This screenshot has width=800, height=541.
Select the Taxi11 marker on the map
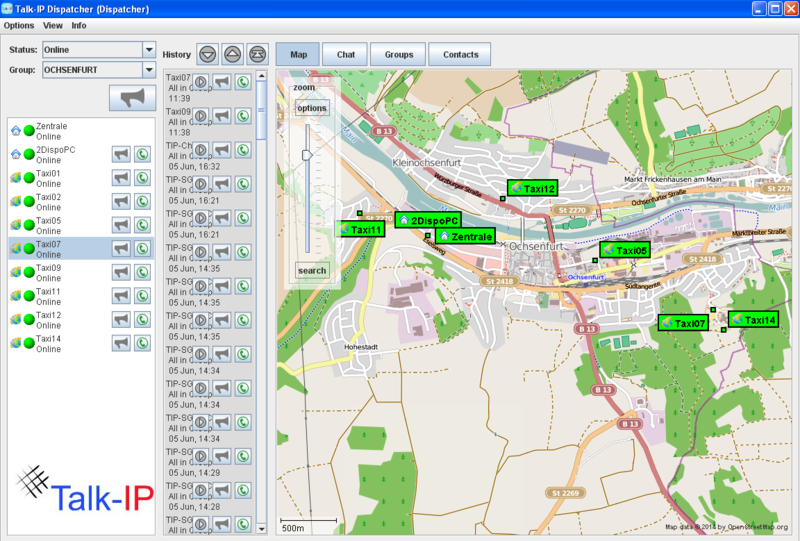point(361,230)
